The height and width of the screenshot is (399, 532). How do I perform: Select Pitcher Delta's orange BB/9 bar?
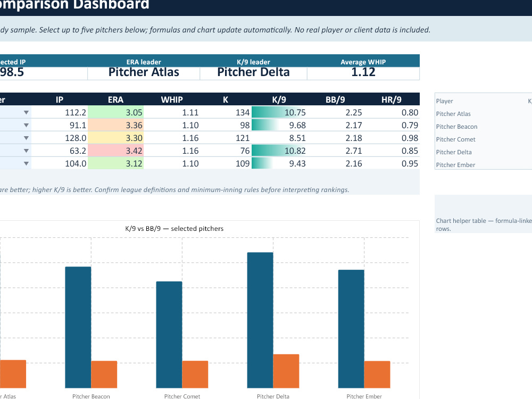coord(286,371)
